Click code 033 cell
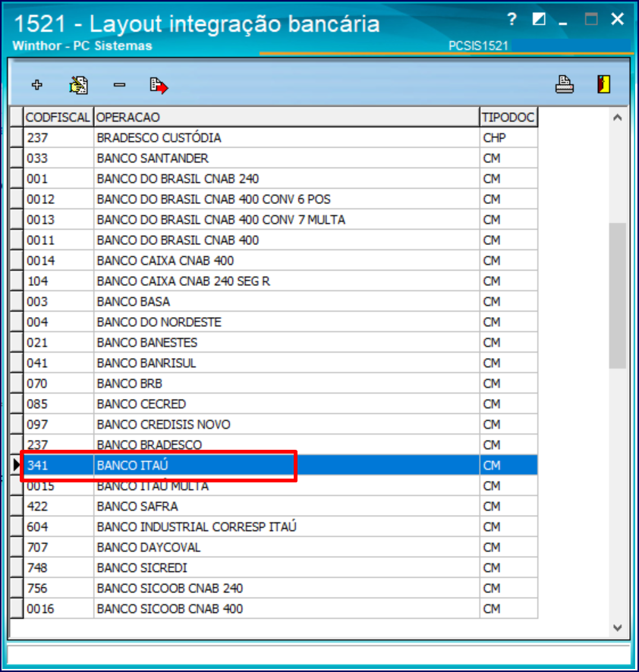 58,159
